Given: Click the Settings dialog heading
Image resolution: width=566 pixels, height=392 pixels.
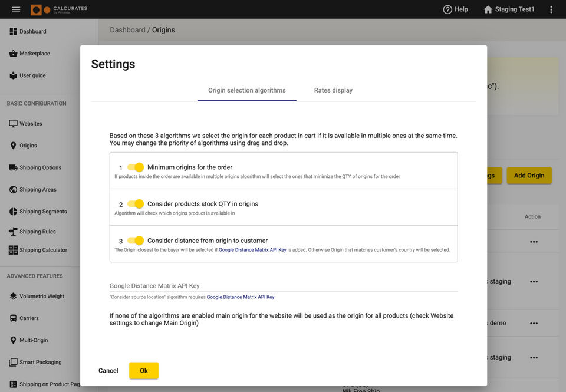Looking at the screenshot, I should [x=113, y=64].
